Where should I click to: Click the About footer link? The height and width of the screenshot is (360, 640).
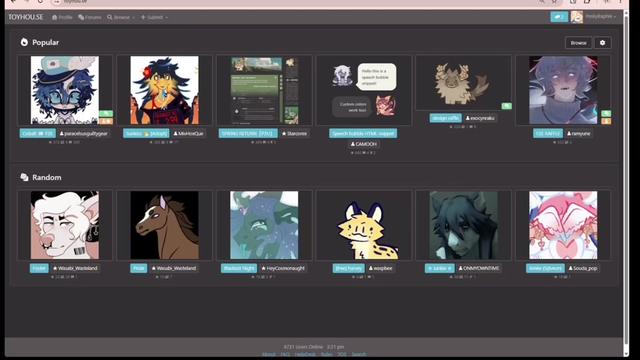coord(269,354)
